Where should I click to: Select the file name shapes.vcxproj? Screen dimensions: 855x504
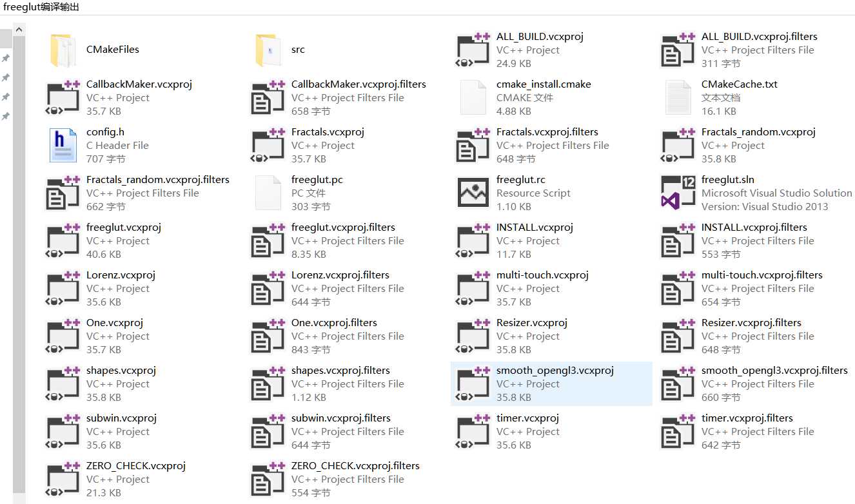121,371
